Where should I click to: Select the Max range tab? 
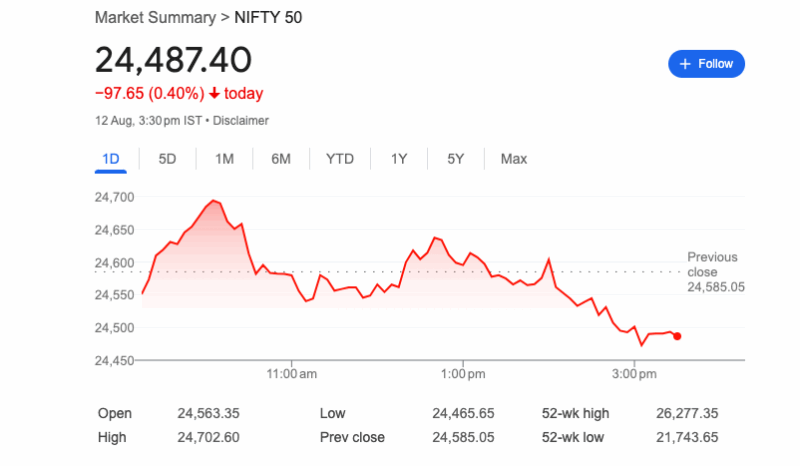click(x=514, y=159)
